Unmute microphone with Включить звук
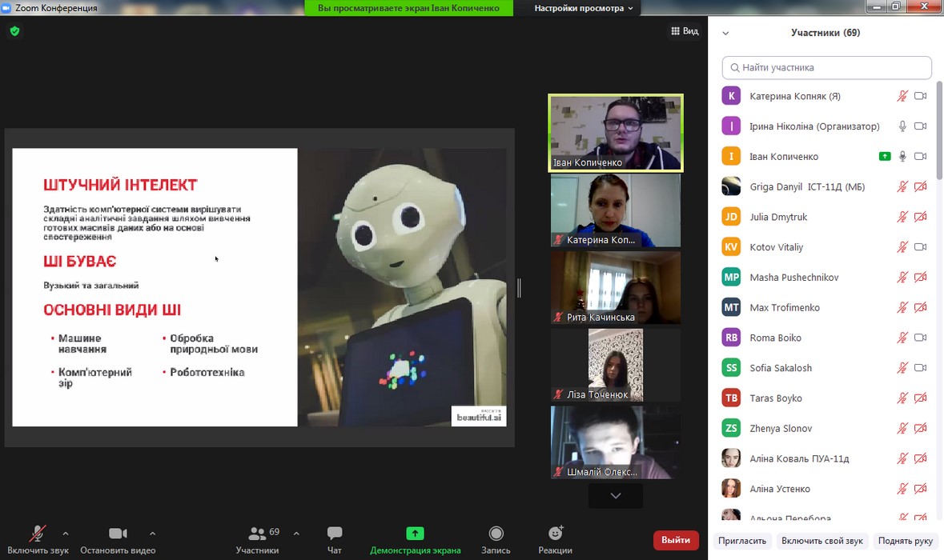This screenshot has height=560, width=944. [38, 534]
